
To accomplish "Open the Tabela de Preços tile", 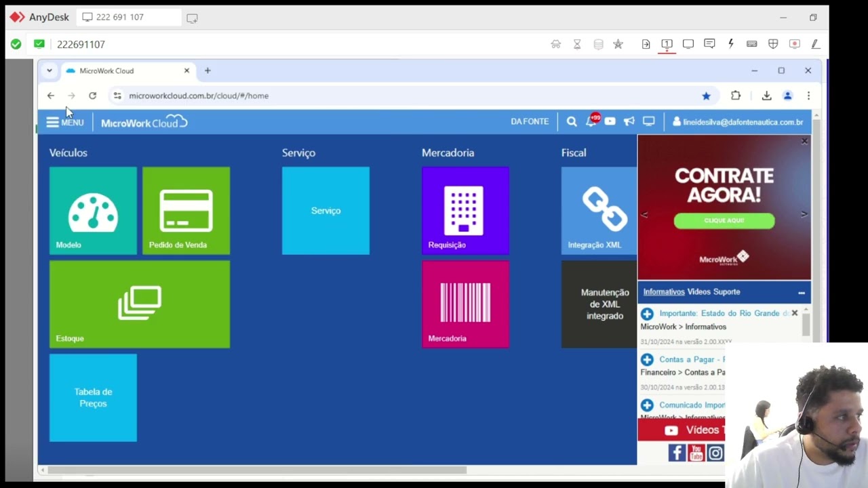I will [x=93, y=398].
